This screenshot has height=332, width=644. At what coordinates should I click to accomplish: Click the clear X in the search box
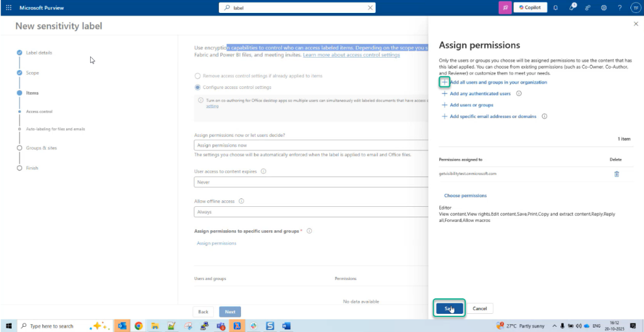pyautogui.click(x=370, y=8)
